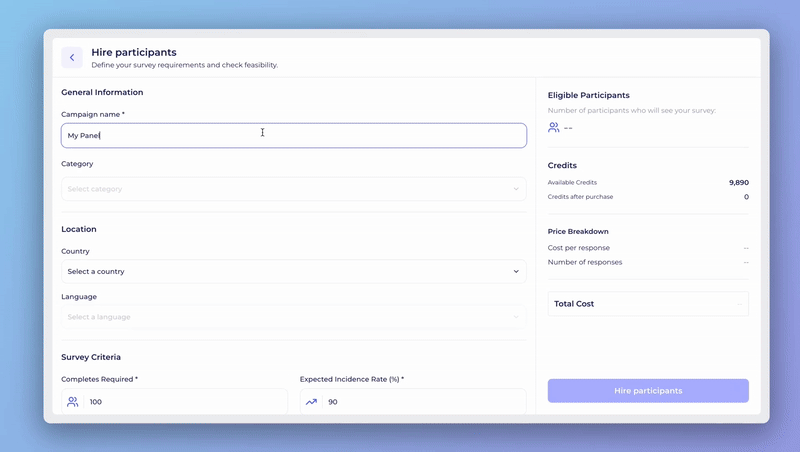Open the Select a language dropdown
The width and height of the screenshot is (800, 452).
(294, 317)
